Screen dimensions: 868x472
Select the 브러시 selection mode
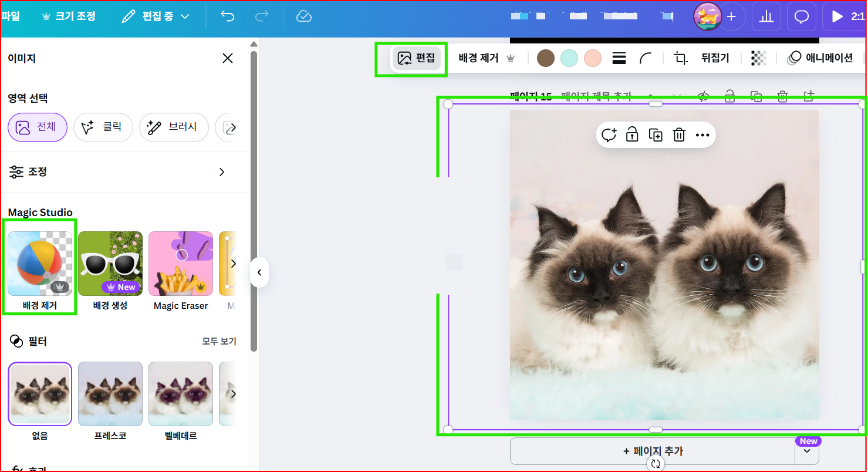pos(174,127)
